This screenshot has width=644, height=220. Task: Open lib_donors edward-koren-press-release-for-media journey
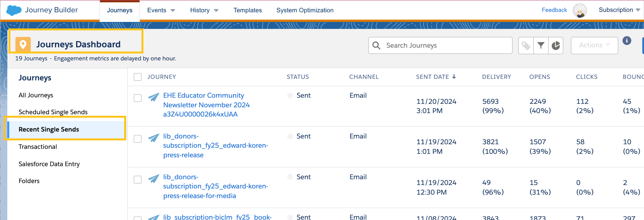[x=216, y=186]
